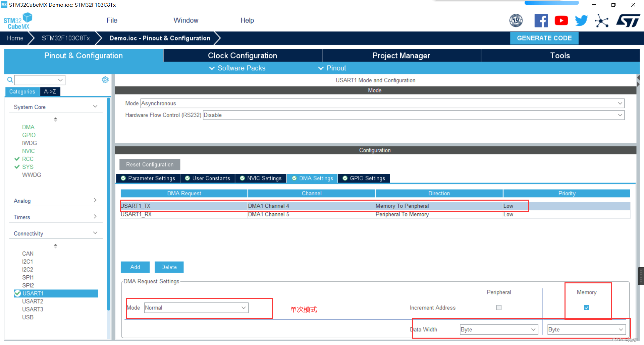The image size is (644, 345).
Task: Select USB in Connectivity list
Action: [28, 317]
